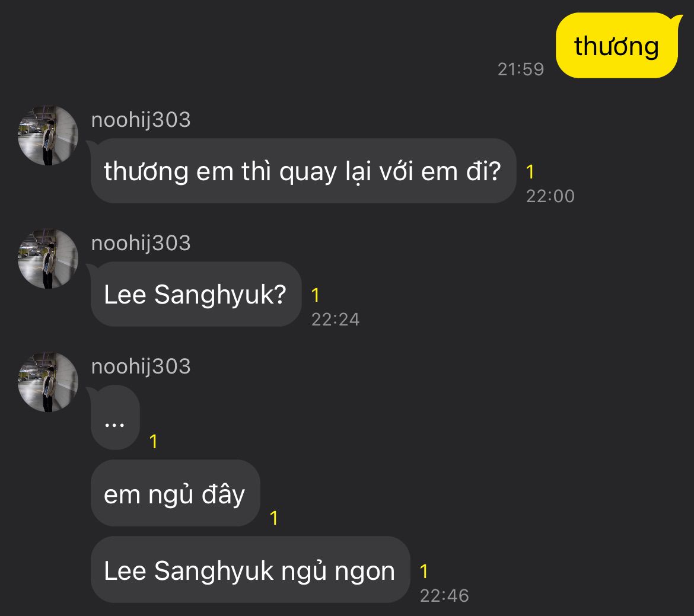Click noohij303 name above "thương em thì quay lại" message
Screen dimensions: 694x616
coord(141,120)
